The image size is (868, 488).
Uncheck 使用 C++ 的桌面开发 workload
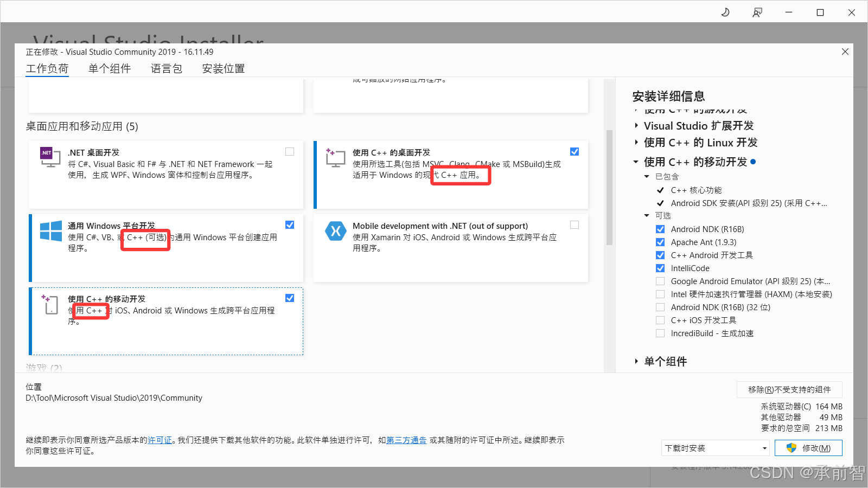tap(575, 152)
